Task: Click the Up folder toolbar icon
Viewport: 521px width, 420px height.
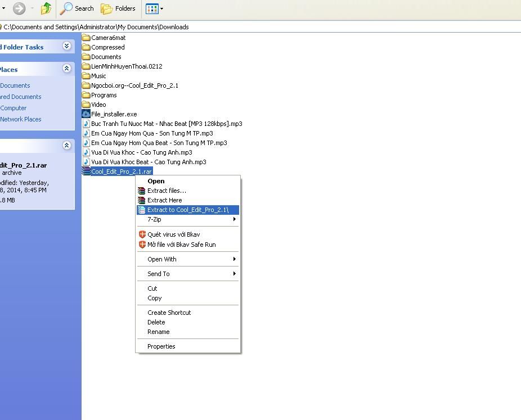Action: [x=46, y=8]
